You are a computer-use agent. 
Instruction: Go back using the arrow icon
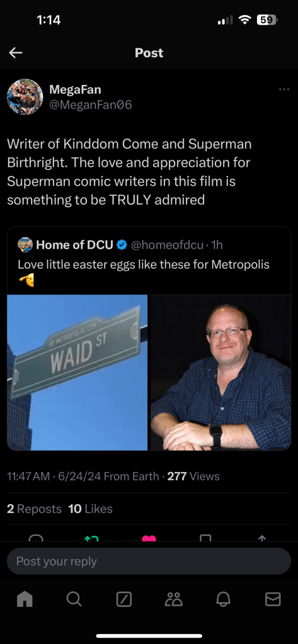16,53
